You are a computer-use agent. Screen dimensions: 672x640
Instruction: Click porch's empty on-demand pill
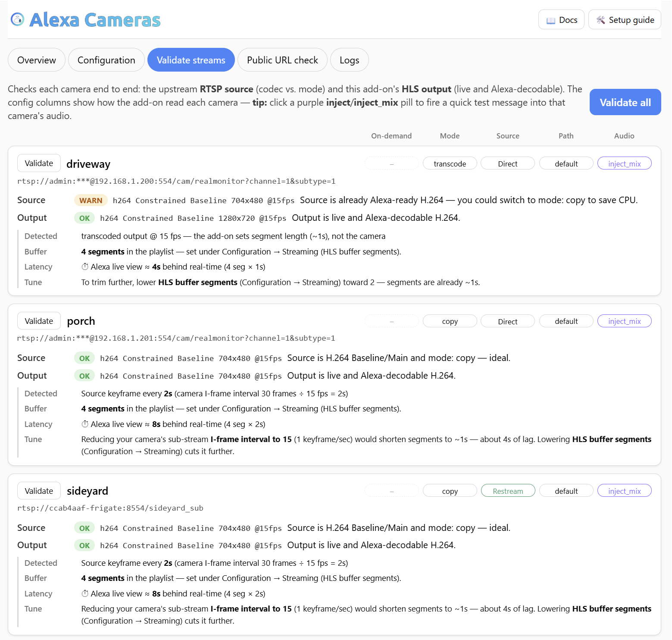[x=391, y=321]
